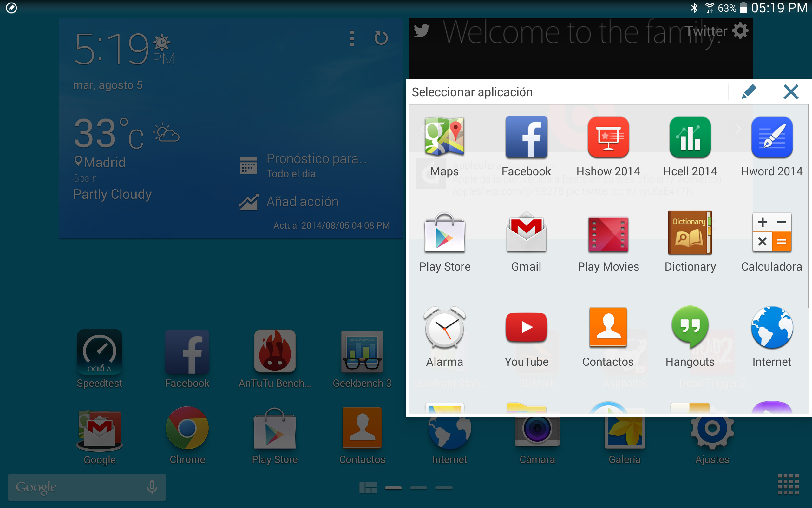The image size is (812, 508).
Task: Open AnTuTu Benchmark app
Action: (x=275, y=359)
